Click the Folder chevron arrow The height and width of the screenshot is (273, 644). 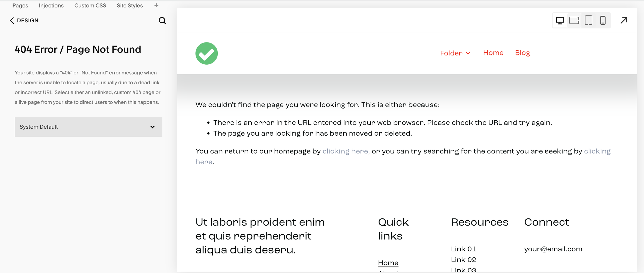tap(468, 53)
